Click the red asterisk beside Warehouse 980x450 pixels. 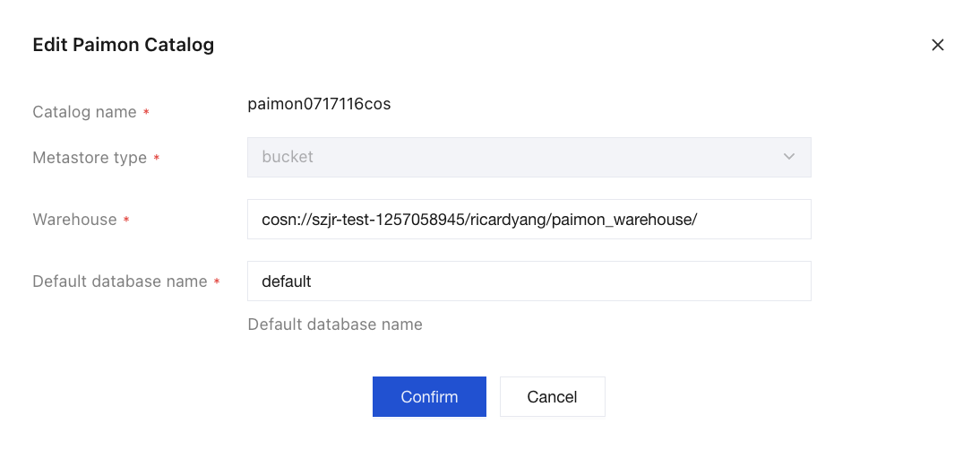126,221
